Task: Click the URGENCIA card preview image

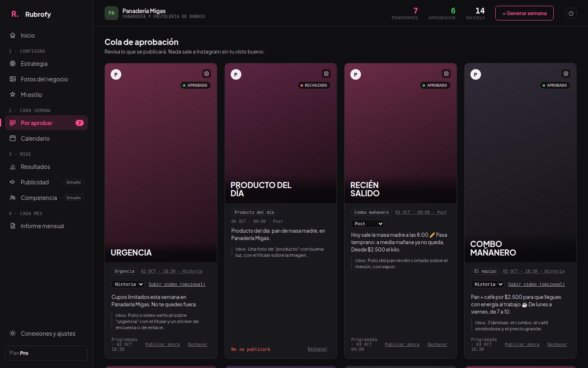Action: pos(161,163)
